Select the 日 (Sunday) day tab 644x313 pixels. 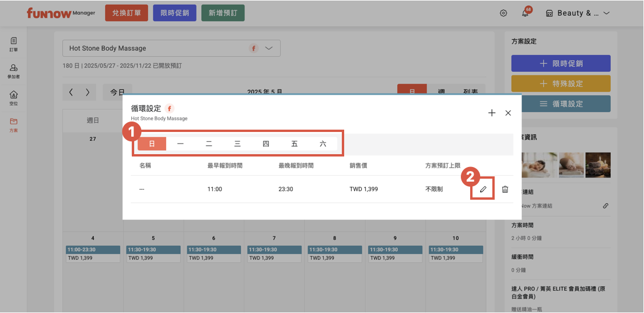click(x=152, y=144)
